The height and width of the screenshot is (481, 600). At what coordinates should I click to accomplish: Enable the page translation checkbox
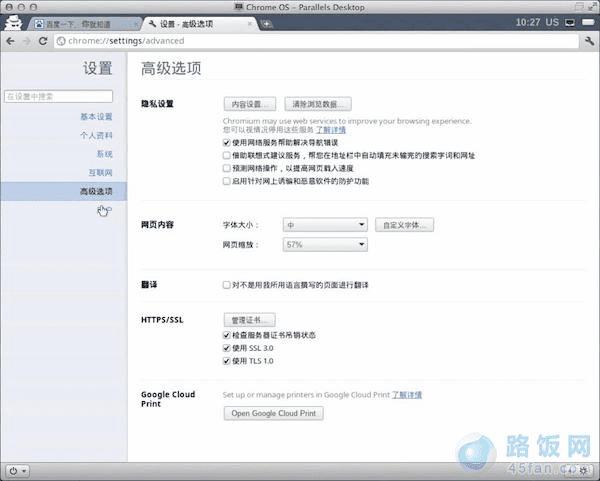(x=227, y=285)
